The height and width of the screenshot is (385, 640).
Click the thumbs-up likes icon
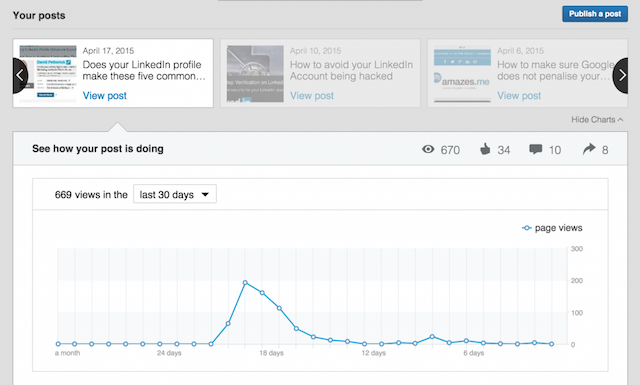(x=485, y=149)
